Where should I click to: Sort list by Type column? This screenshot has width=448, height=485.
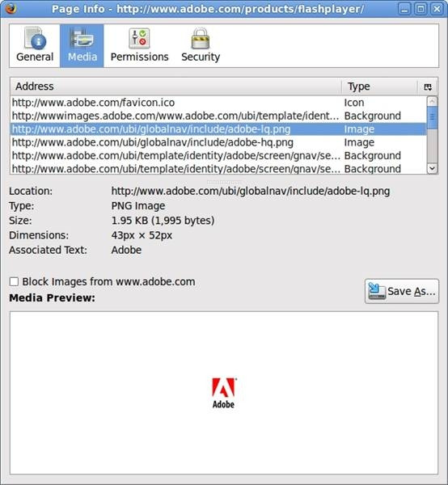coord(379,86)
